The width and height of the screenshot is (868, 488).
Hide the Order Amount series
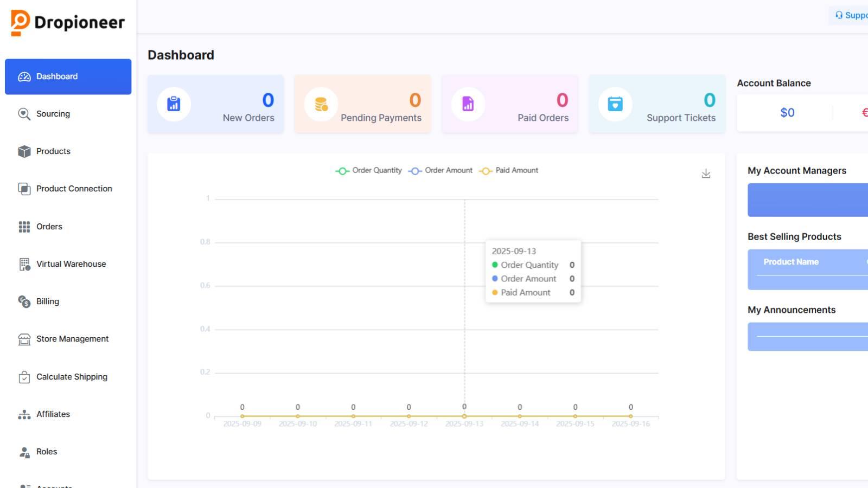441,170
